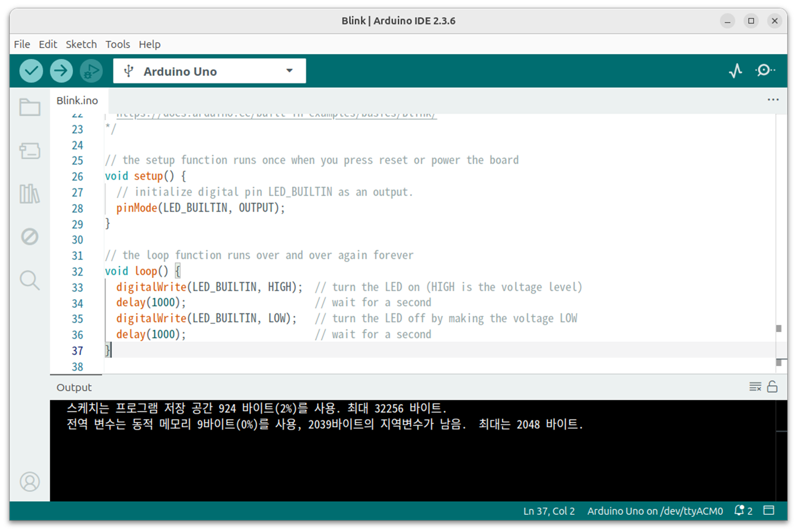Click line number 32 in the gutter
797x532 pixels.
click(x=77, y=272)
